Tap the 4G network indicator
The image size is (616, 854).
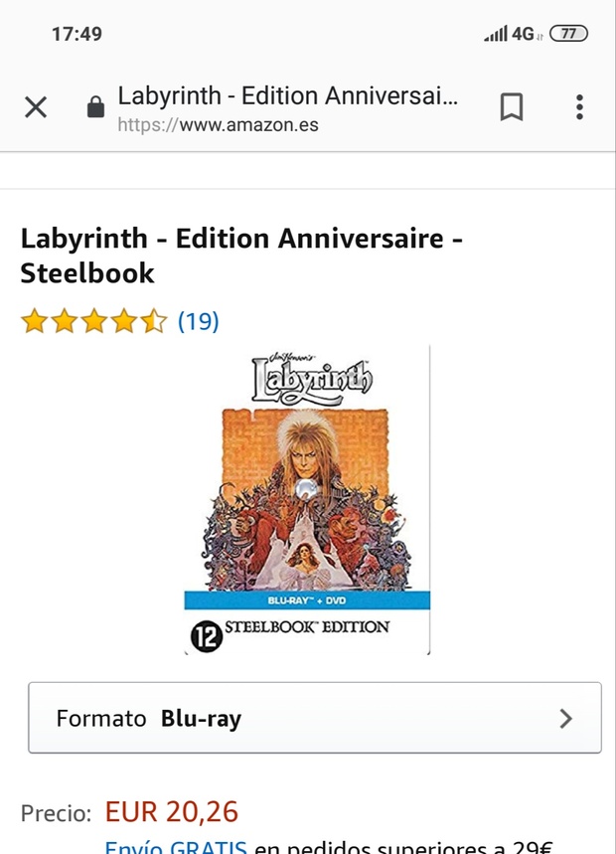point(524,34)
